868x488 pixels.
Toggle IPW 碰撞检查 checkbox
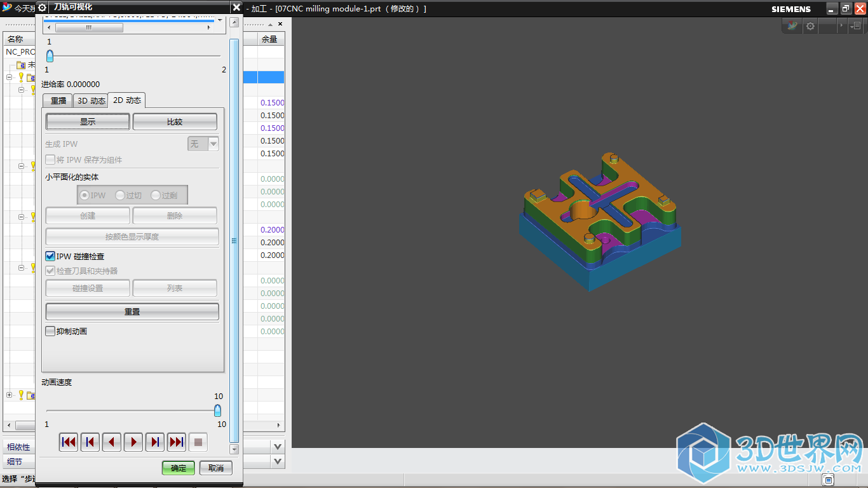pyautogui.click(x=50, y=256)
